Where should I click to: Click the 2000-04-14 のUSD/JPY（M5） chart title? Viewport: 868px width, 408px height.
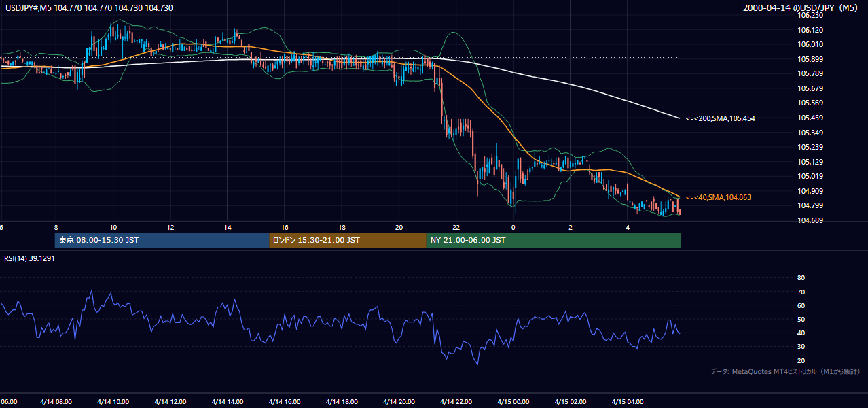tap(802, 7)
